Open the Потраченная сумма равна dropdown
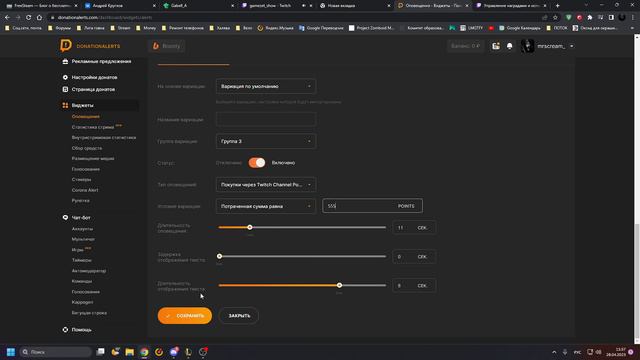640x360 pixels. click(x=266, y=206)
